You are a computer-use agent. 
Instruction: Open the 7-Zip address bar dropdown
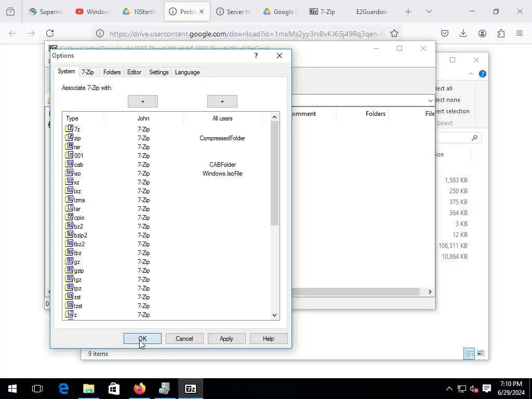coord(430,100)
